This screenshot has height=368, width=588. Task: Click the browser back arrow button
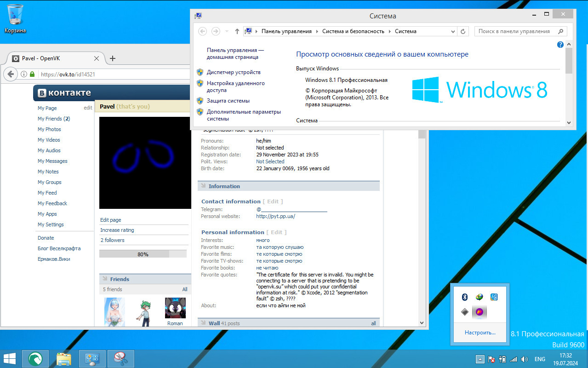click(x=11, y=74)
